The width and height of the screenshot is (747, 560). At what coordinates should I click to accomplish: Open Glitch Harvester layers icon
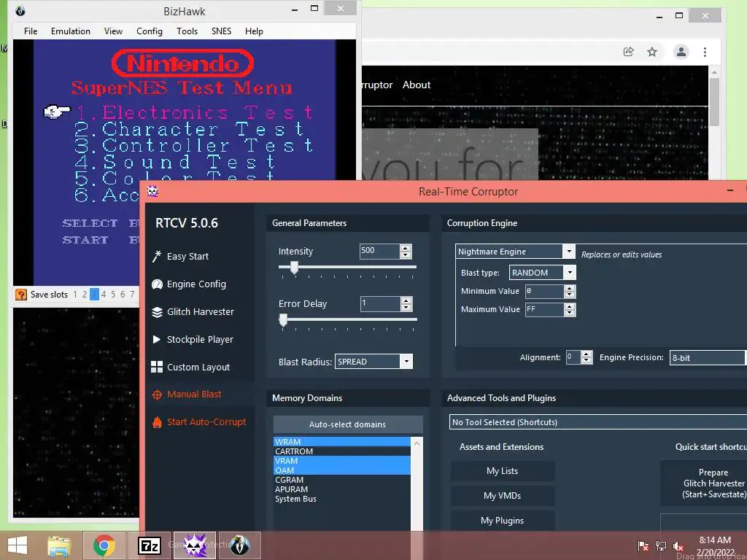pos(157,312)
